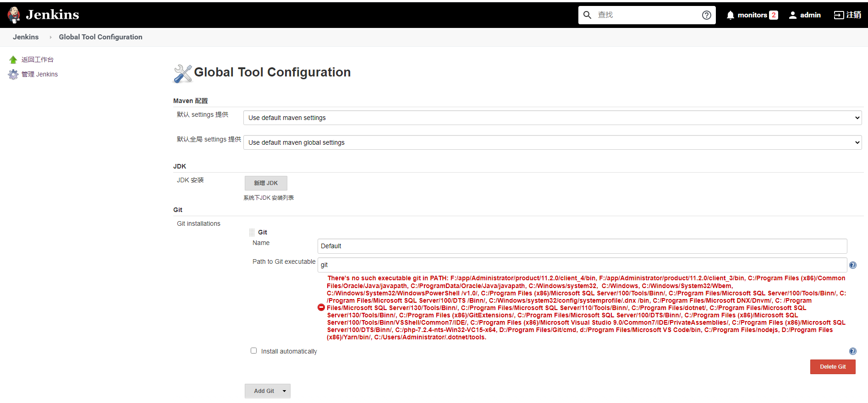This screenshot has width=868, height=403.
Task: Click the monitors bell icon
Action: click(730, 15)
